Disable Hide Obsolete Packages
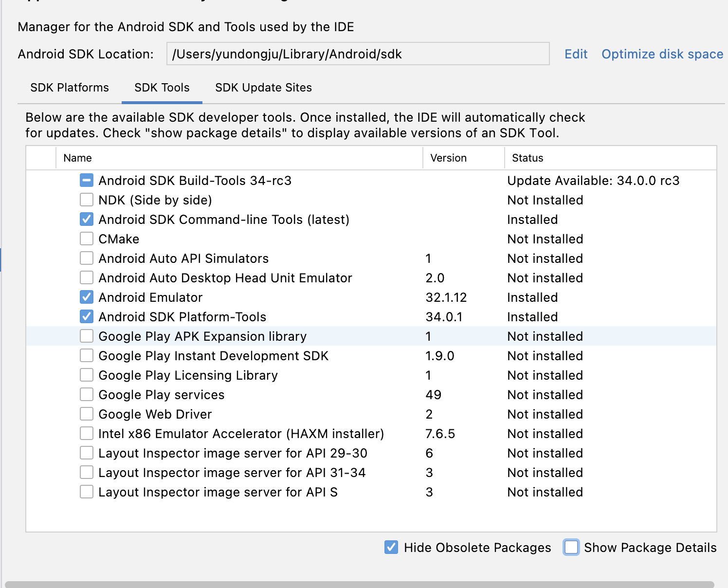 [x=391, y=548]
